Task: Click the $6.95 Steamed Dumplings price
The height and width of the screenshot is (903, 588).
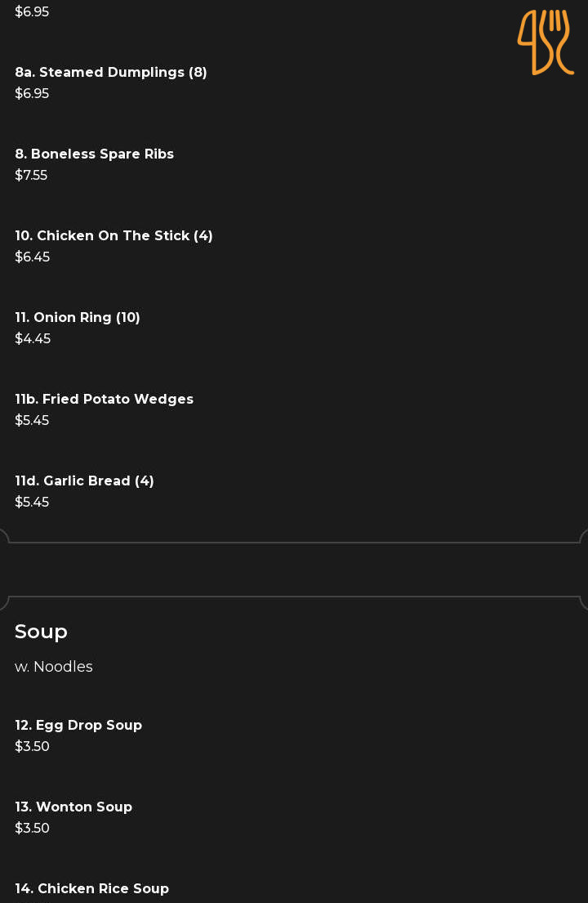Action: 32,93
